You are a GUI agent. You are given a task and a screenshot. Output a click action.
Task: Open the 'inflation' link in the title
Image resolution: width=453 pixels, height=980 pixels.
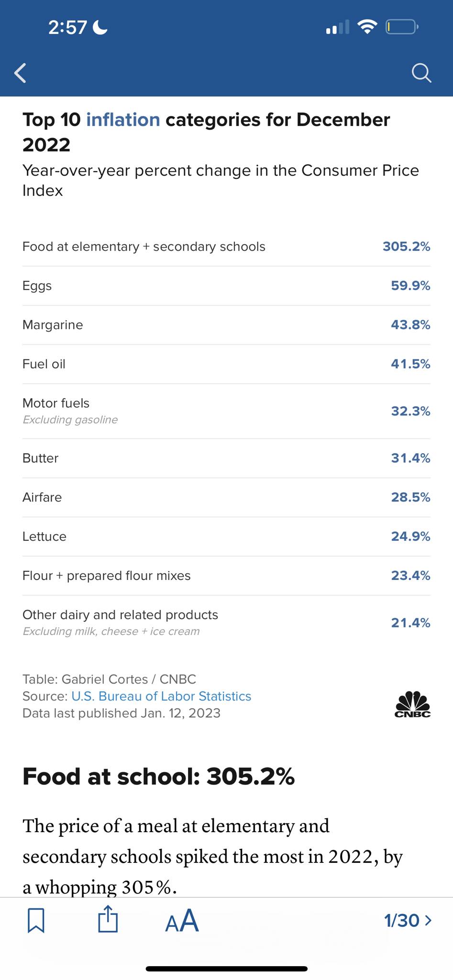123,120
